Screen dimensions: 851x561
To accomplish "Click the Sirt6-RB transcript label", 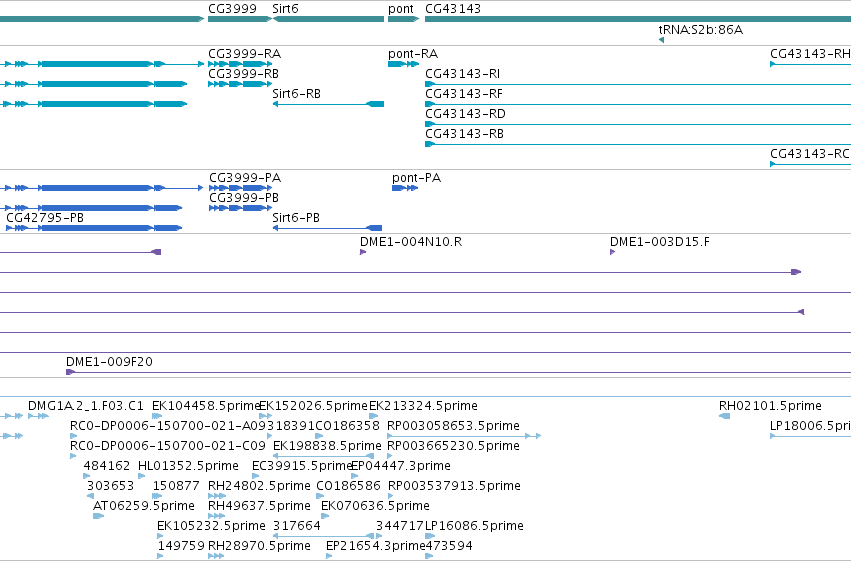I will (x=296, y=94).
